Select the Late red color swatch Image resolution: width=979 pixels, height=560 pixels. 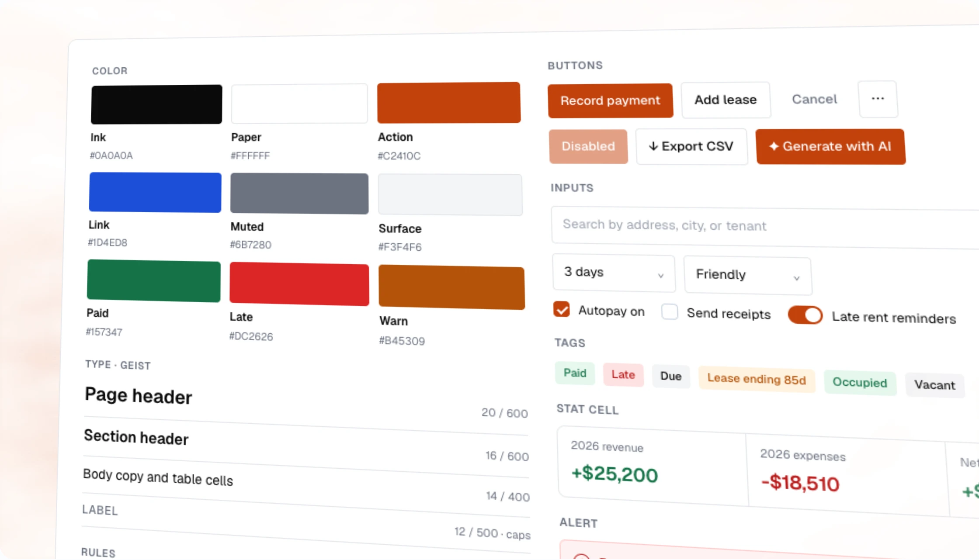(x=299, y=284)
